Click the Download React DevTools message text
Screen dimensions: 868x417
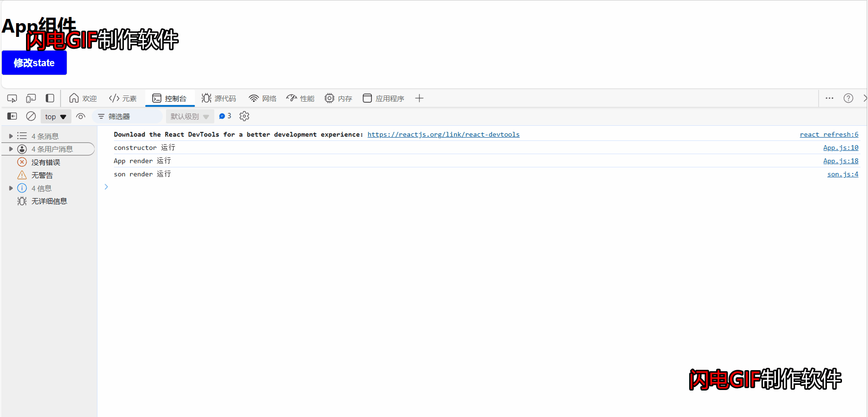[238, 135]
